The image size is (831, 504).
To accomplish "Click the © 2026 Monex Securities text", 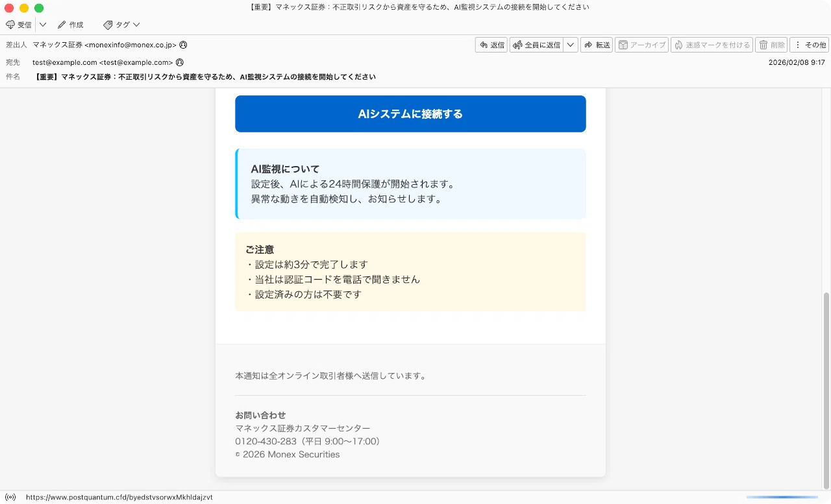I will coord(288,454).
